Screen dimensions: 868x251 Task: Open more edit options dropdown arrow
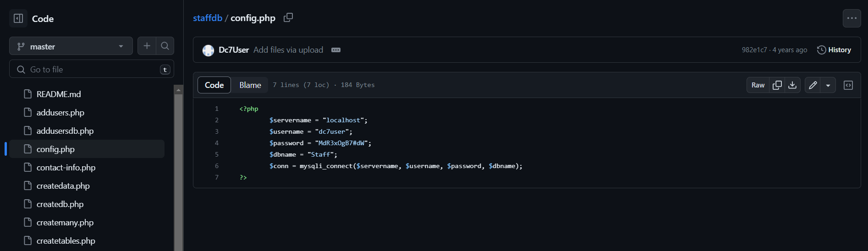point(828,85)
